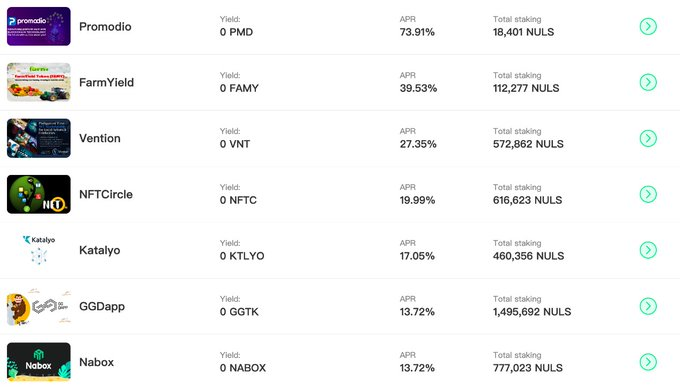The height and width of the screenshot is (387, 680).
Task: Click the GGDapp row arrow icon
Action: 648,306
